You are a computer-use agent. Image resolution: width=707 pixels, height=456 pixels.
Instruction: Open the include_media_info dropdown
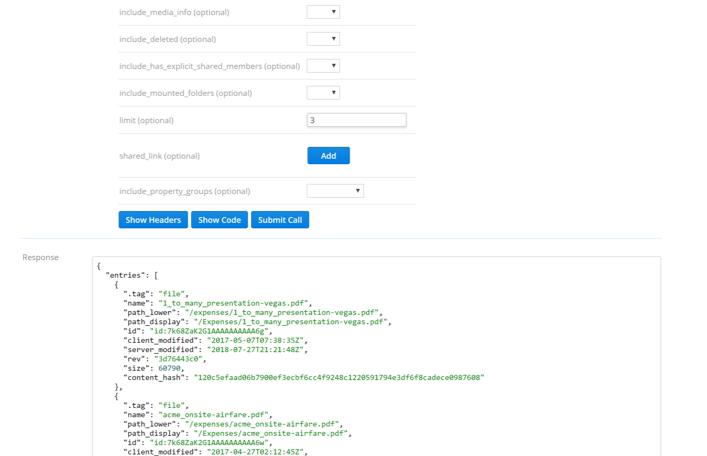point(323,12)
